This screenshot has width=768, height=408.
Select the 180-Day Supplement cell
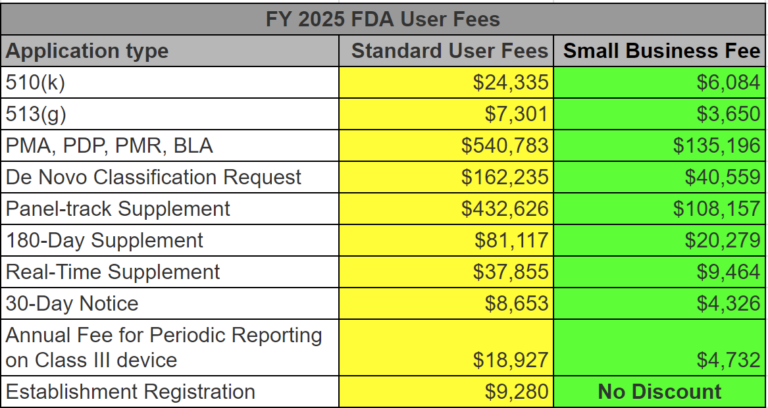104,241
